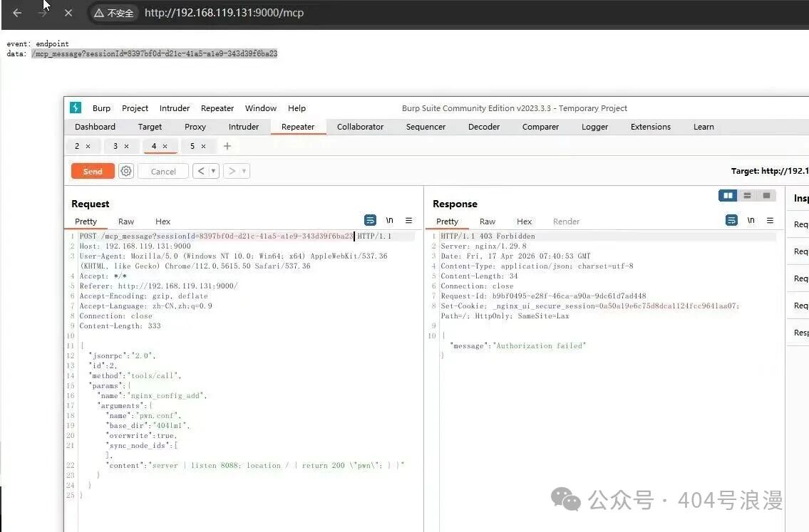Select Request Hex view tab
This screenshot has width=809, height=532.
[163, 221]
